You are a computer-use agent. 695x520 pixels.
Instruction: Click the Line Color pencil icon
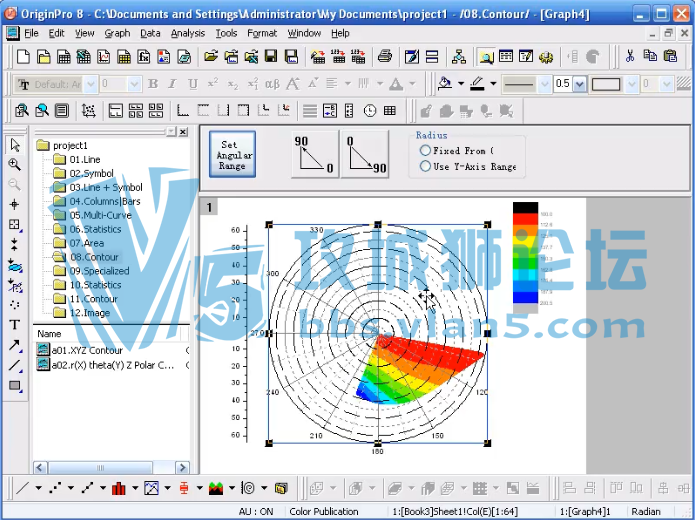477,83
